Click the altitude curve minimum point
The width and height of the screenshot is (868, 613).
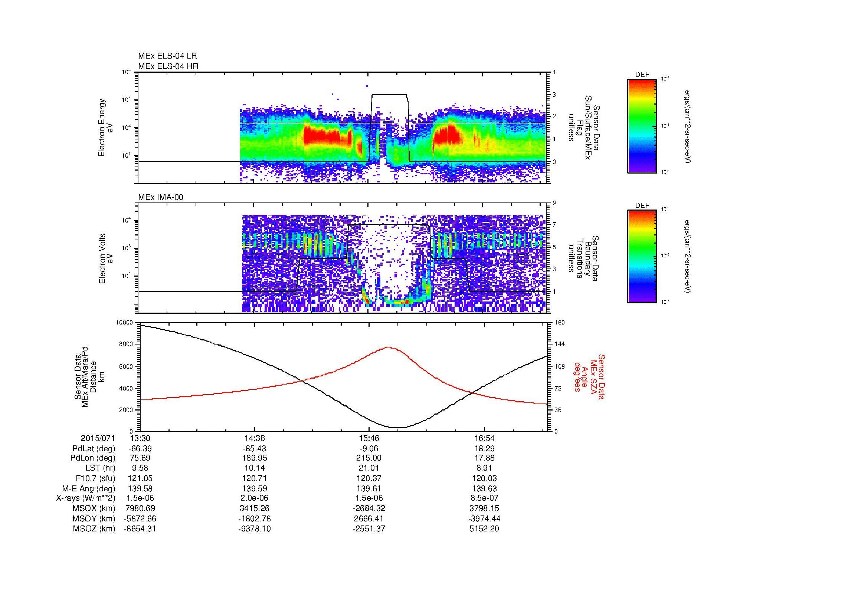(x=397, y=428)
